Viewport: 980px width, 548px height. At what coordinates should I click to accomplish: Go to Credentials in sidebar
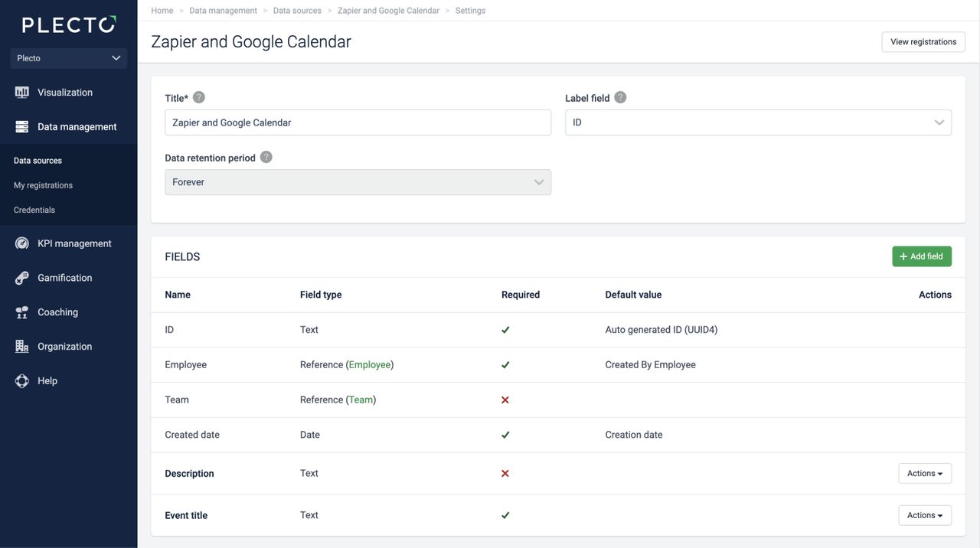[34, 210]
